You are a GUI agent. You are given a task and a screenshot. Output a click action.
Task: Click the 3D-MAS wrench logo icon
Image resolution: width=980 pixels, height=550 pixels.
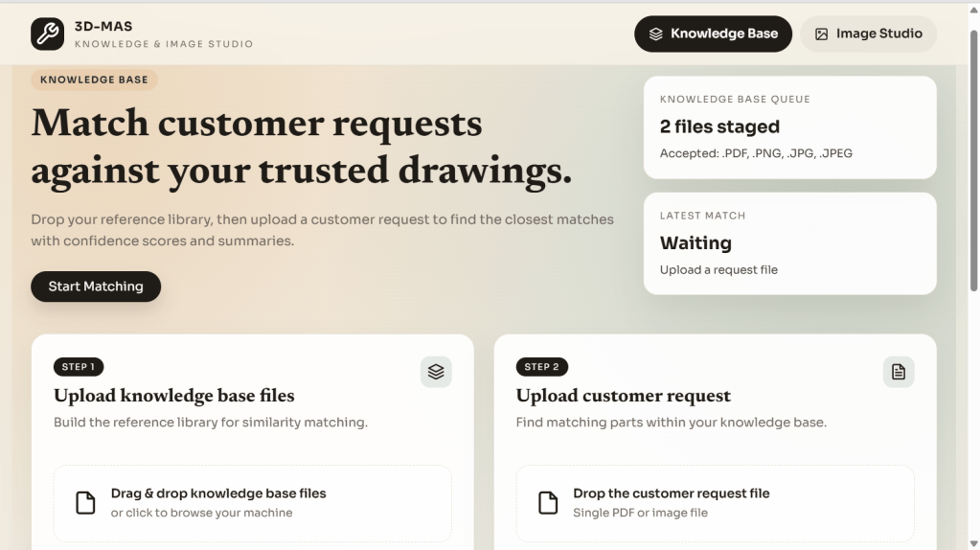pos(47,34)
